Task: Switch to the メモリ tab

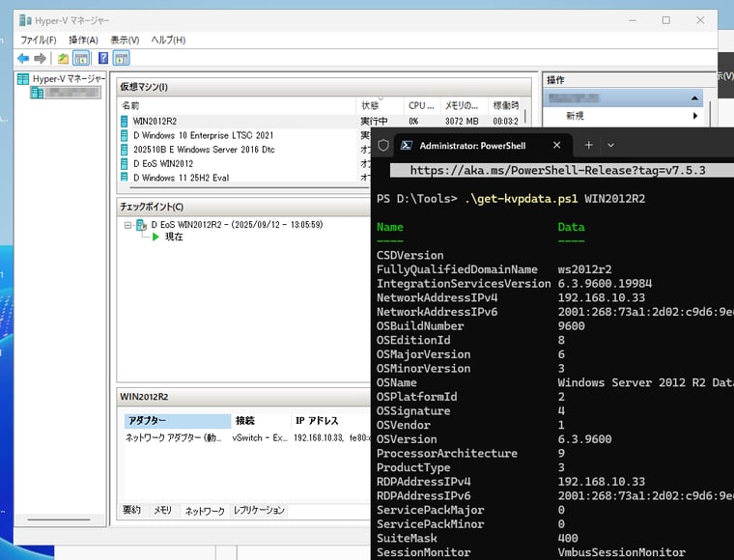Action: 163,511
